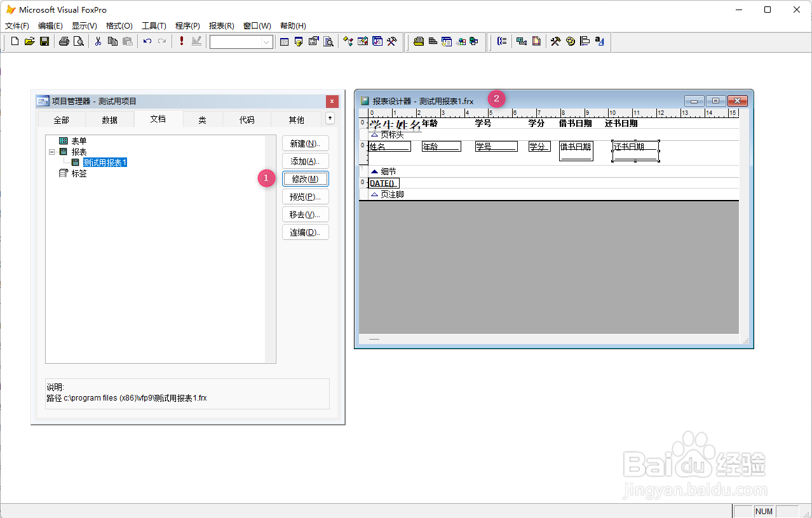Click the 修改(M) button
This screenshot has height=518, width=812.
[306, 179]
